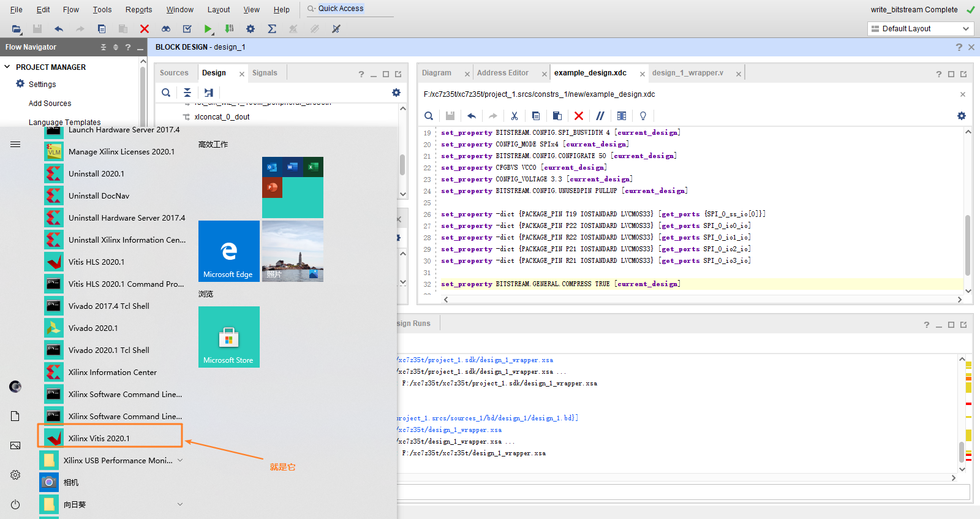Open settings via the toolbar gear icon

tap(251, 29)
